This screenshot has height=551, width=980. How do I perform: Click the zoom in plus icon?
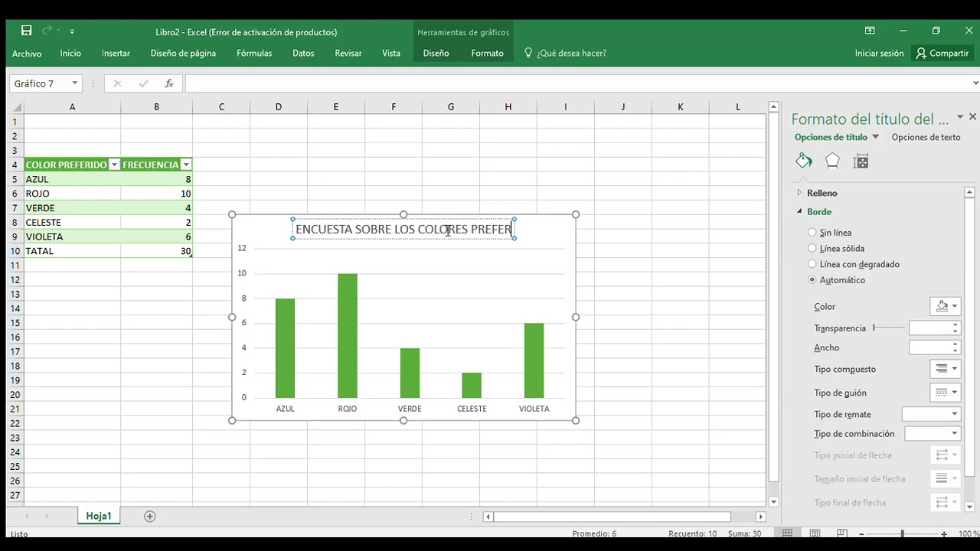[x=944, y=534]
